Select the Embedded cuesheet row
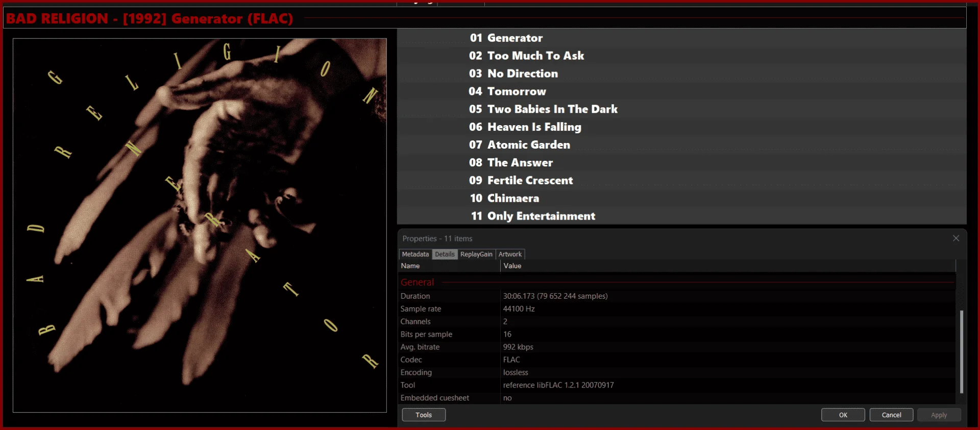 point(677,398)
